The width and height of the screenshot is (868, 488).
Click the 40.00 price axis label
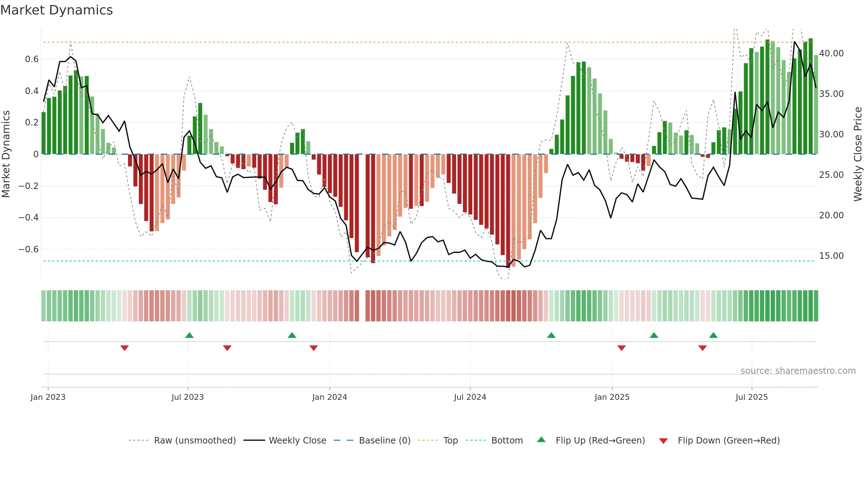point(831,53)
